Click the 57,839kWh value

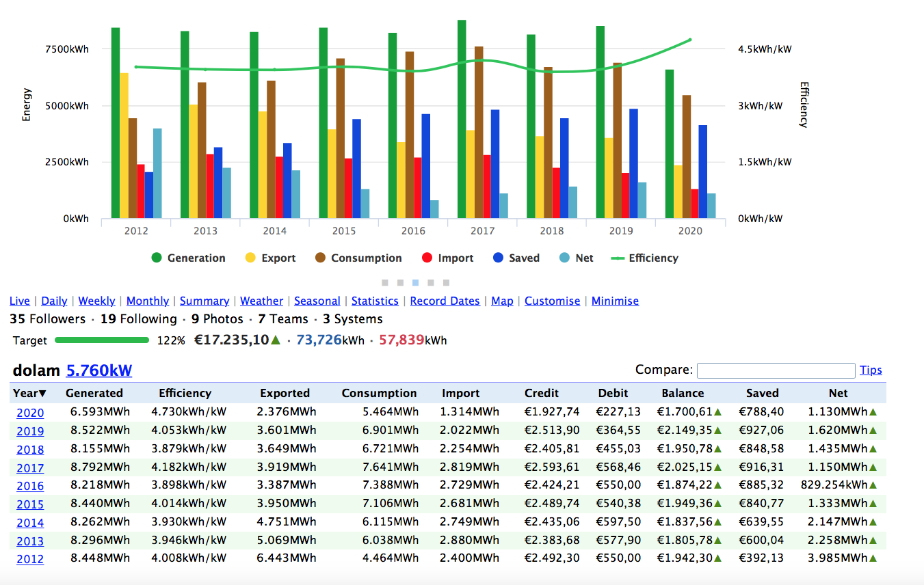point(413,340)
